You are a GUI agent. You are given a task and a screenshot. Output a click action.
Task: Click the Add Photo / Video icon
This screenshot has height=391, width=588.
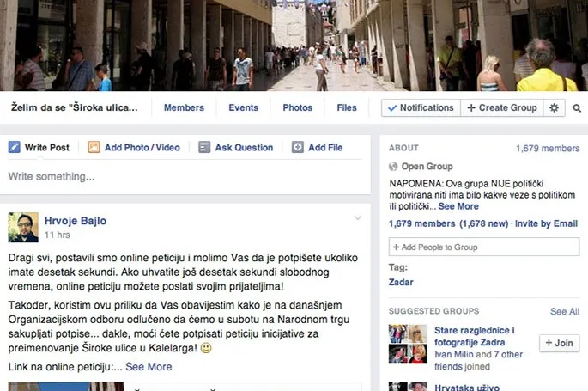click(94, 148)
